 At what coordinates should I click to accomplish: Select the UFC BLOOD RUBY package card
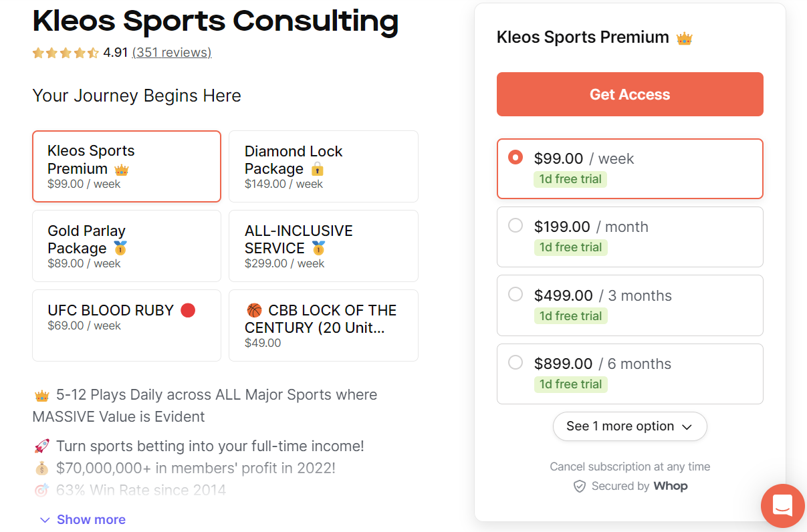(126, 325)
